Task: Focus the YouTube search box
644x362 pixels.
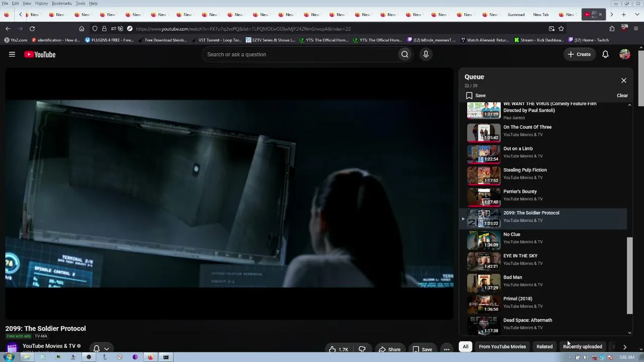Action: [299, 54]
